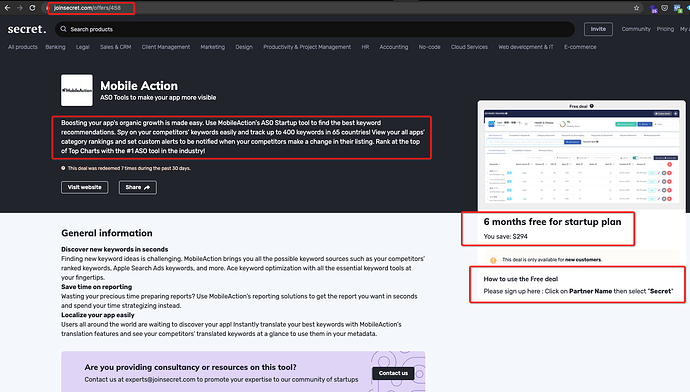This screenshot has width=690, height=392.
Task: Reload the page with the refresh icon
Action: coord(32,8)
